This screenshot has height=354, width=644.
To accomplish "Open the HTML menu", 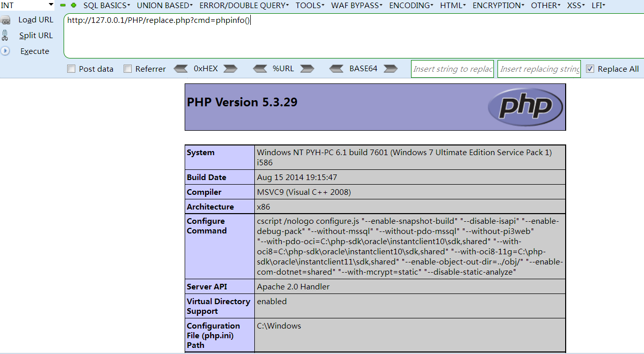I will tap(453, 5).
